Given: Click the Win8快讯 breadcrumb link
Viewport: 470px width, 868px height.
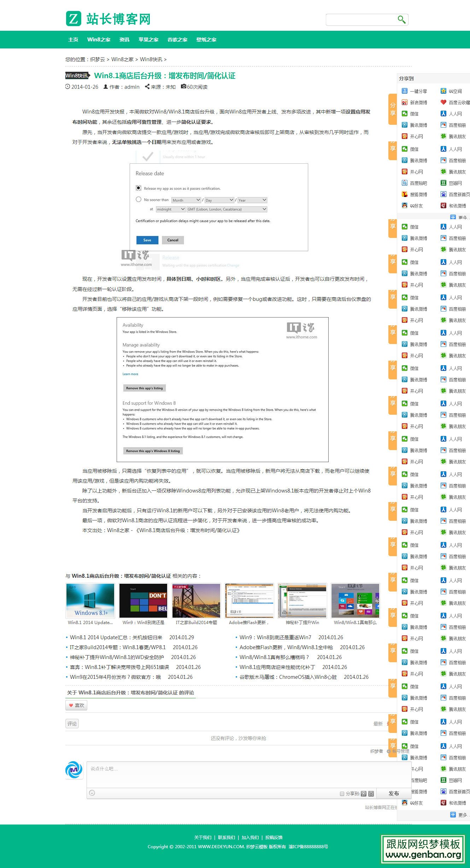Looking at the screenshot, I should pos(151,59).
